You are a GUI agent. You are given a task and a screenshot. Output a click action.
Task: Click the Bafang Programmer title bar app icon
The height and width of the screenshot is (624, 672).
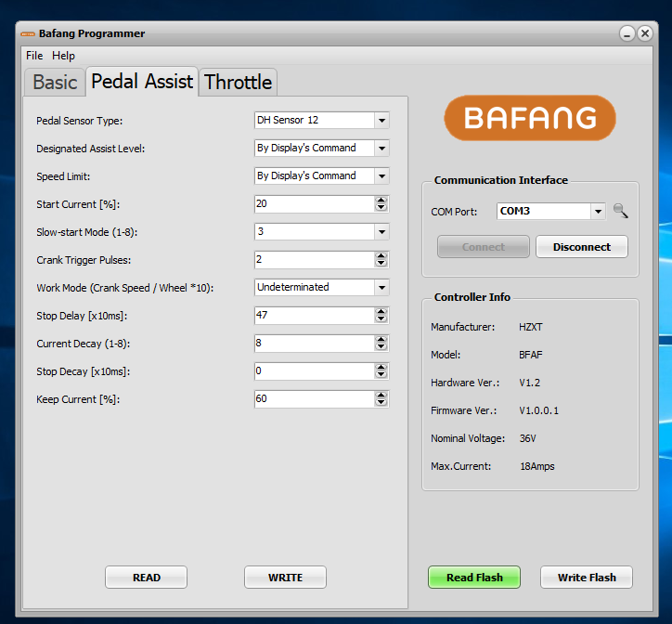(x=28, y=33)
